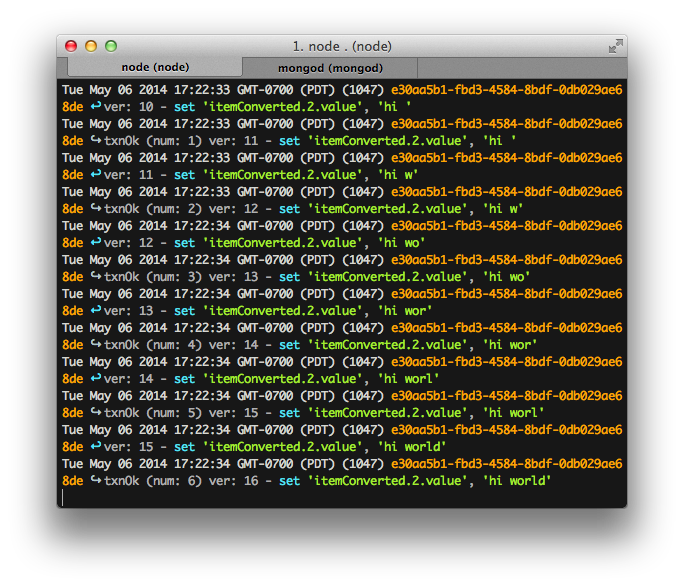Zoom the window with the green button
This screenshot has height=587, width=684.
point(111,46)
